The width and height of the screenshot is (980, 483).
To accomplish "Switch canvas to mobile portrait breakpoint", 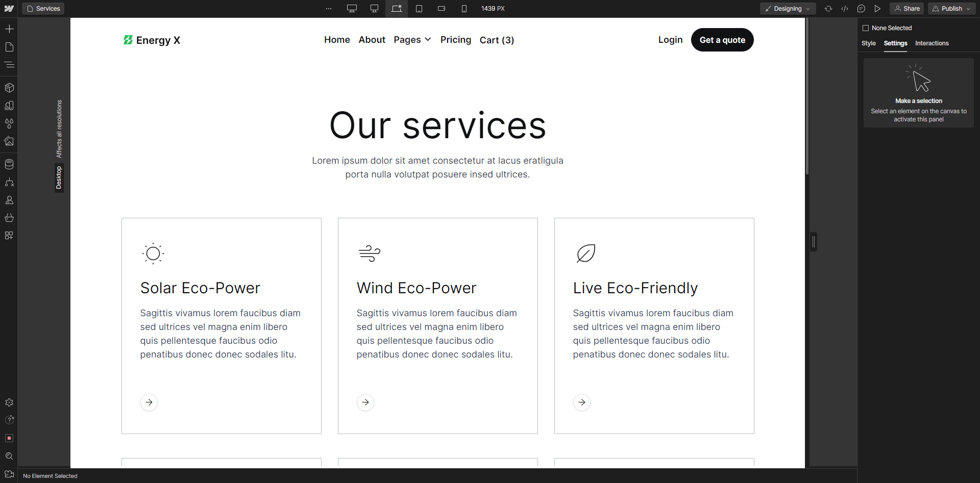I will [464, 9].
